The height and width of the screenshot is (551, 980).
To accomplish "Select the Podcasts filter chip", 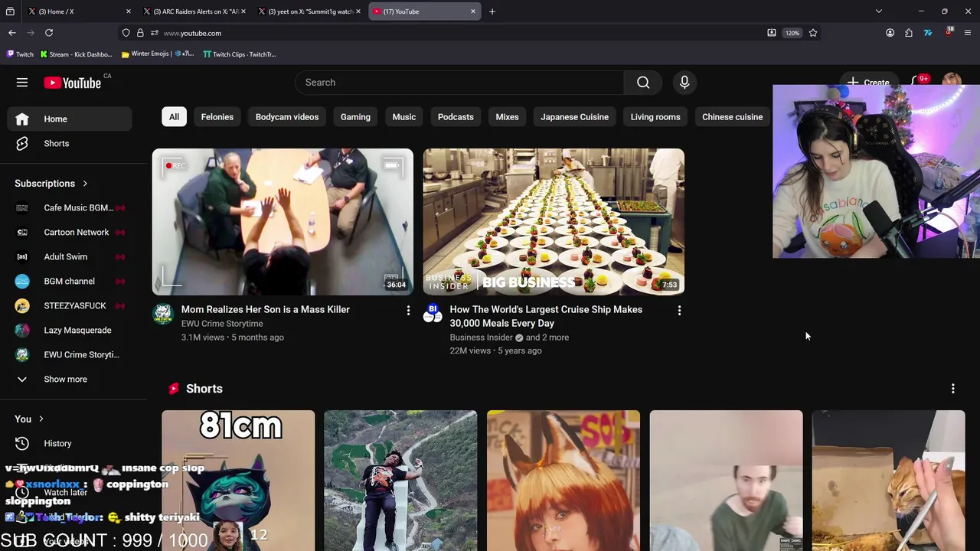I will coord(456,117).
